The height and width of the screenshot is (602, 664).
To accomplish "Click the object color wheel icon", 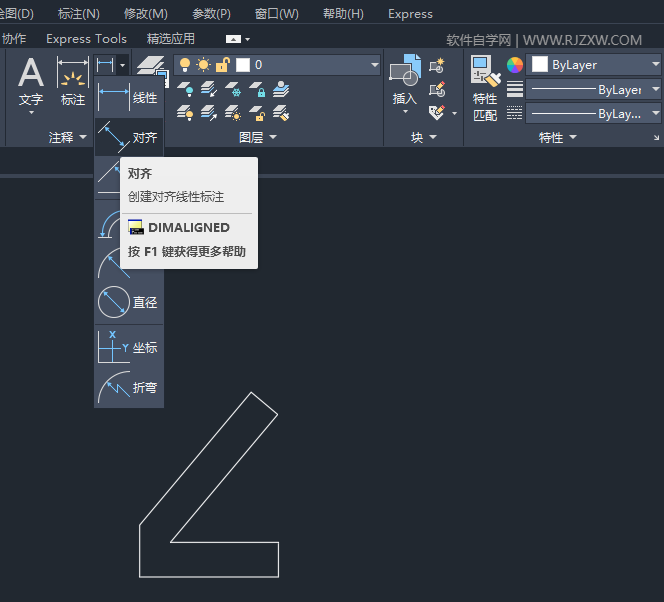I will pyautogui.click(x=515, y=65).
